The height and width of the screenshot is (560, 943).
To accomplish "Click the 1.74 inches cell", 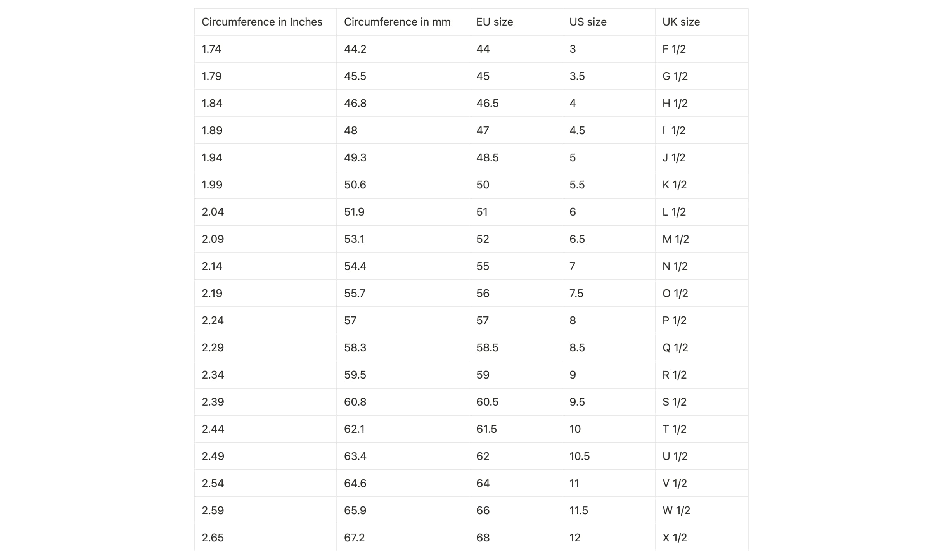I will tap(211, 49).
